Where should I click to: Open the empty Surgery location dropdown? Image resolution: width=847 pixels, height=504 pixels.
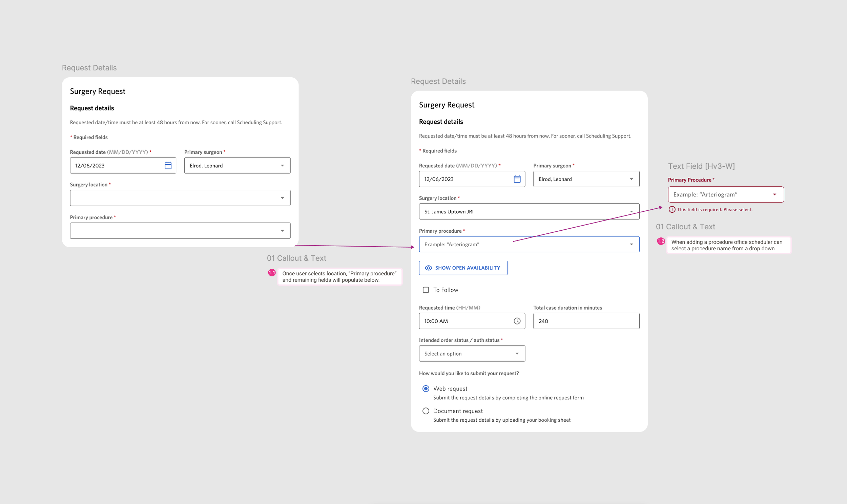click(x=180, y=198)
